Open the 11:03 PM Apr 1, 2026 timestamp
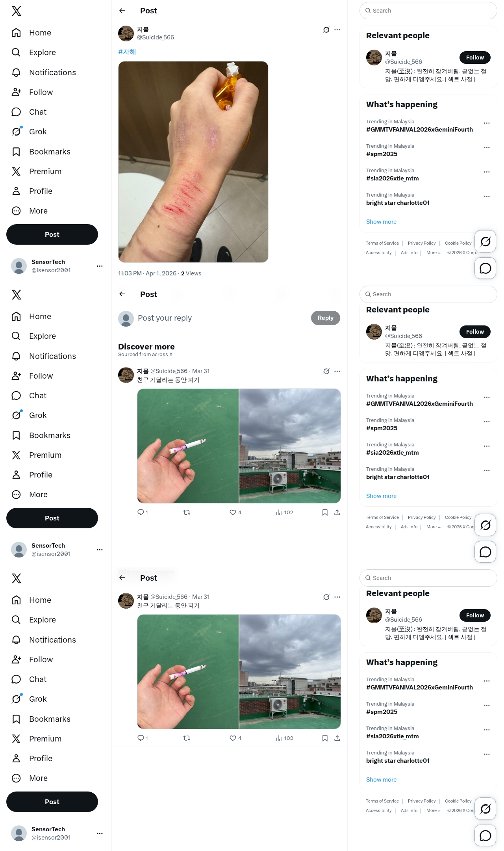 147,273
